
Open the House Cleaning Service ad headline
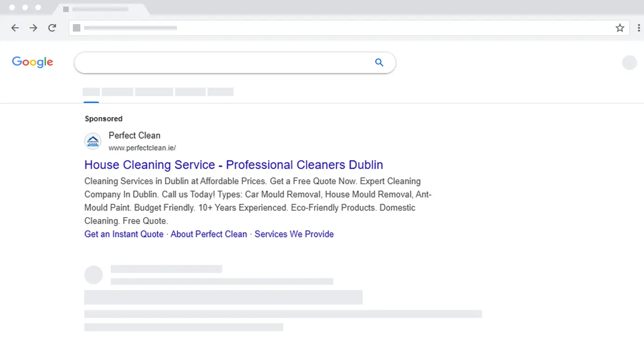pyautogui.click(x=234, y=165)
